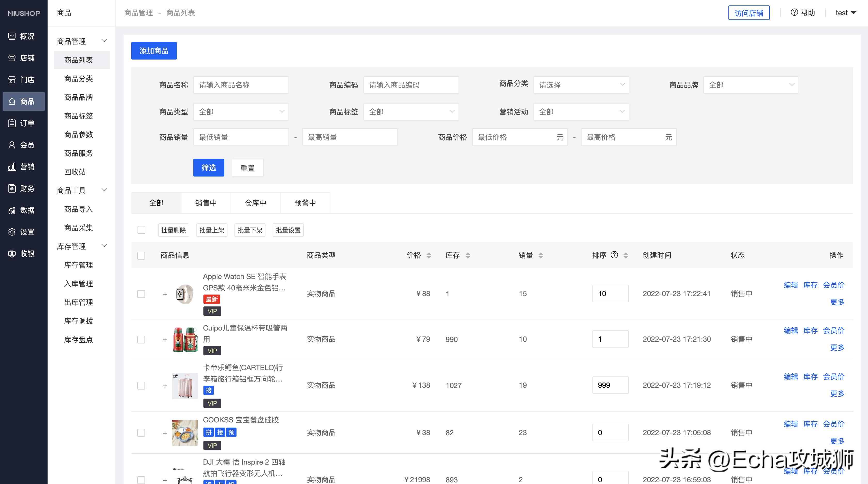Screen dimensions: 868x484
Task: Click the 最低销量 sales input field
Action: tap(241, 137)
